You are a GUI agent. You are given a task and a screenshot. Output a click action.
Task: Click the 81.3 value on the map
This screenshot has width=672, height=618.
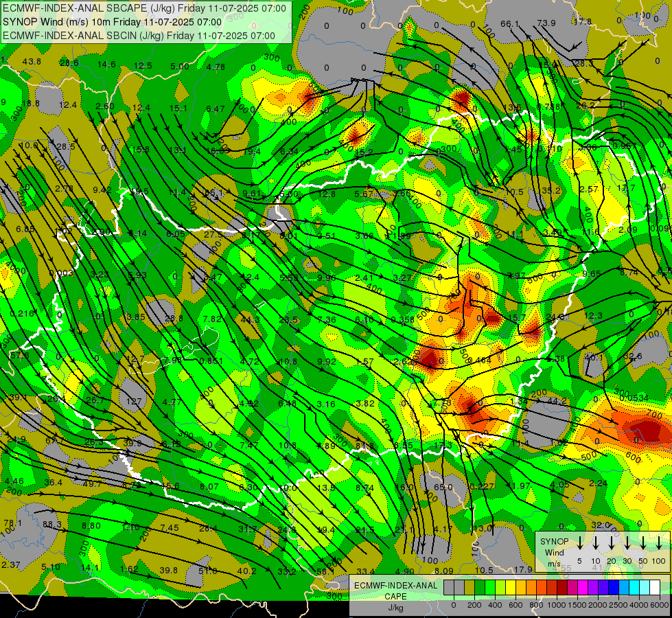pos(364,446)
